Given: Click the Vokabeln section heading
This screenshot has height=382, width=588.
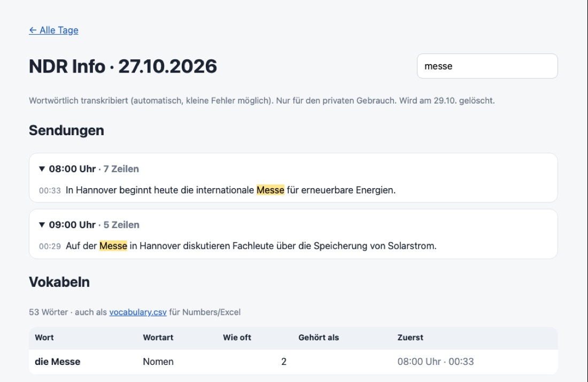Looking at the screenshot, I should (x=59, y=282).
